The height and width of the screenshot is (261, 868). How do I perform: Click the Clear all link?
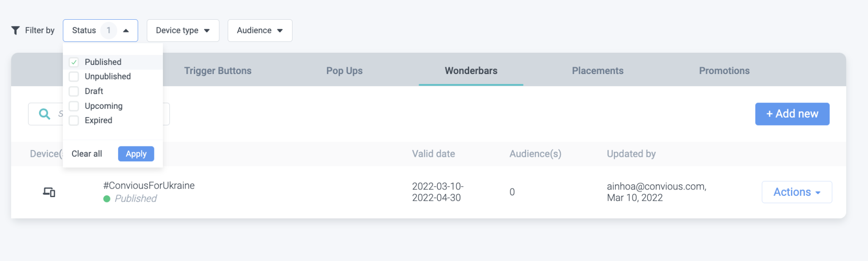click(87, 154)
